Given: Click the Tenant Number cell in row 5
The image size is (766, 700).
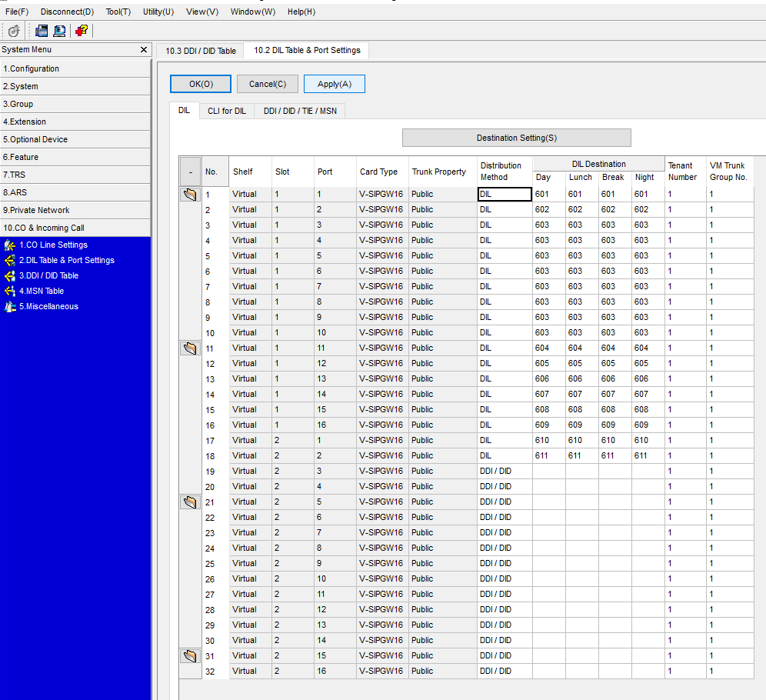Looking at the screenshot, I should pyautogui.click(x=685, y=256).
